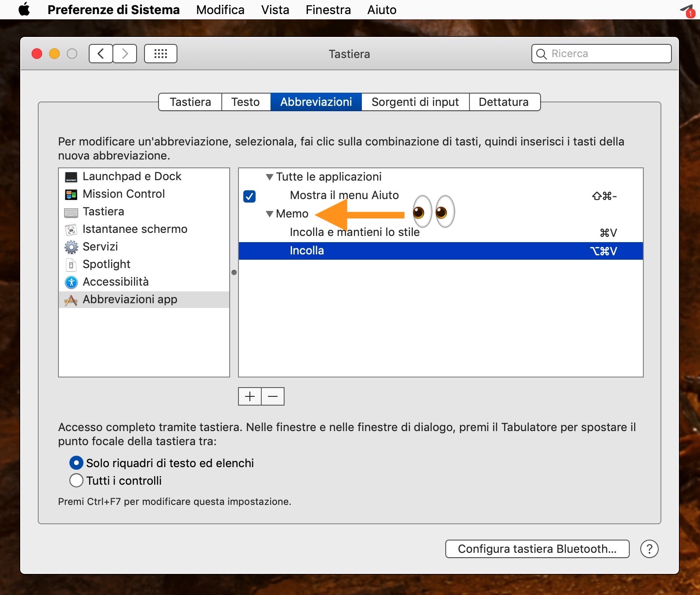Click the Tastiera keyboard icon in list
This screenshot has height=595, width=700.
(x=71, y=212)
